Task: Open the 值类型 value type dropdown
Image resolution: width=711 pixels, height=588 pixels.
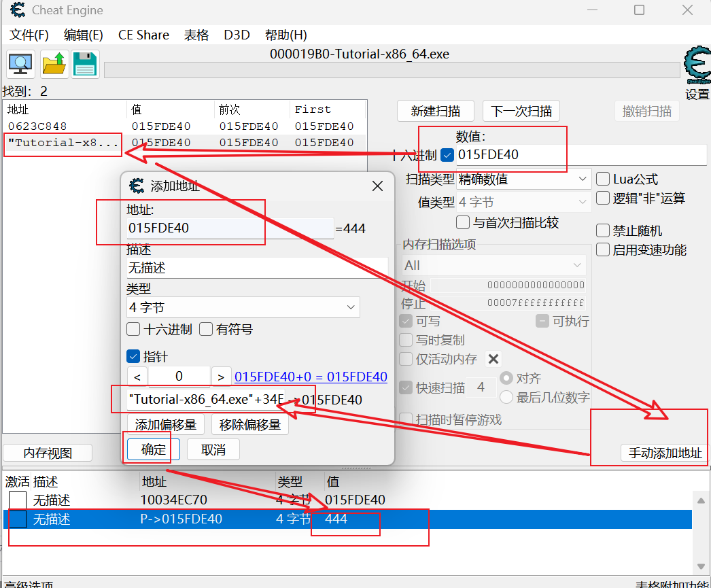Action: point(522,201)
